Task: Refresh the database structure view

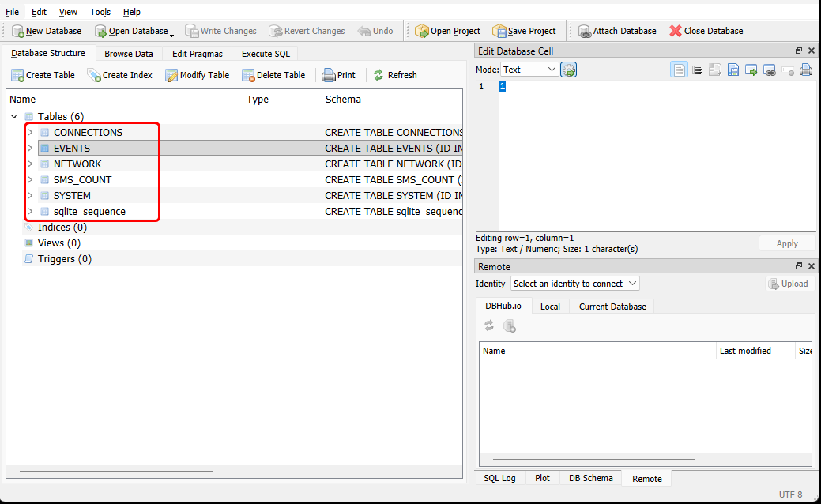Action: (394, 75)
